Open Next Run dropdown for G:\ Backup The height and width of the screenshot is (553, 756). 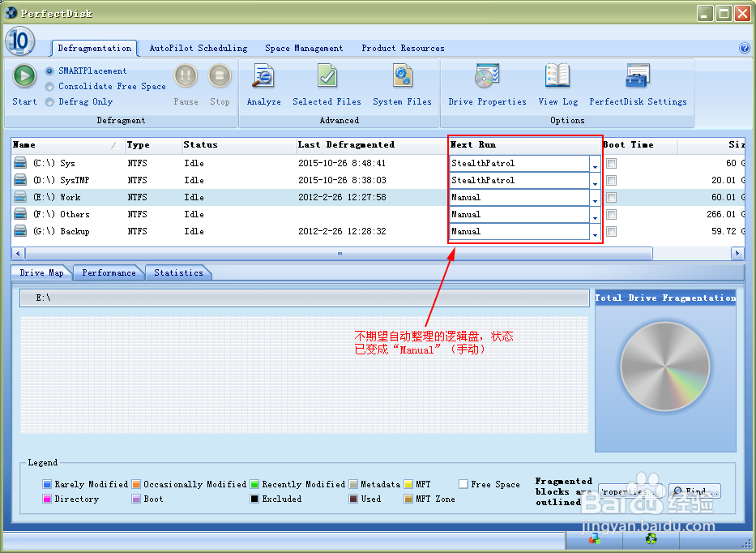(595, 232)
